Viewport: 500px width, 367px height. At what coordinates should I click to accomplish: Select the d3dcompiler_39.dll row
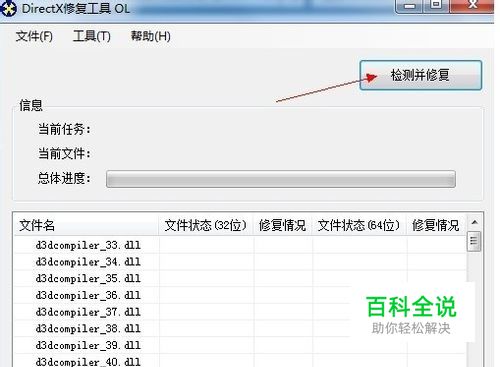(x=240, y=345)
